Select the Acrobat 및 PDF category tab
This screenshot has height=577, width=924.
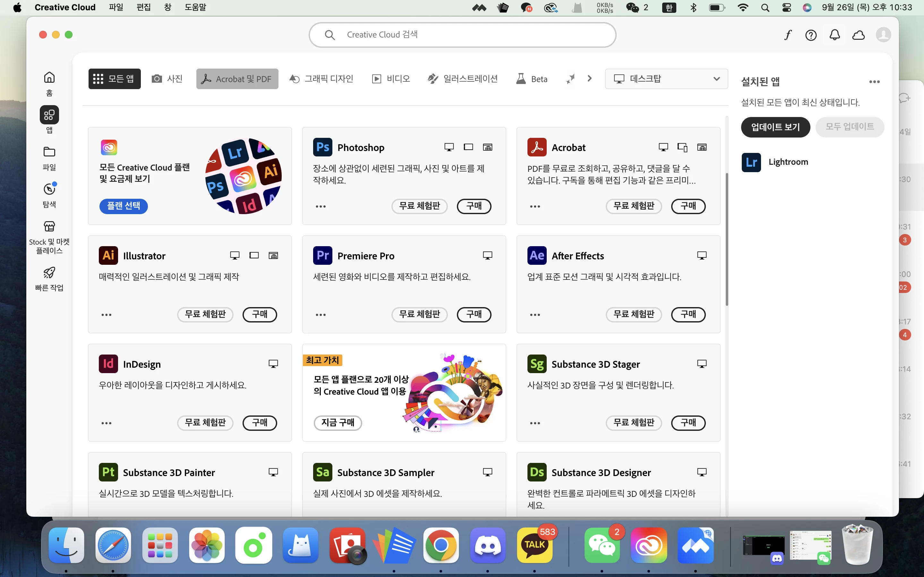[x=237, y=79]
